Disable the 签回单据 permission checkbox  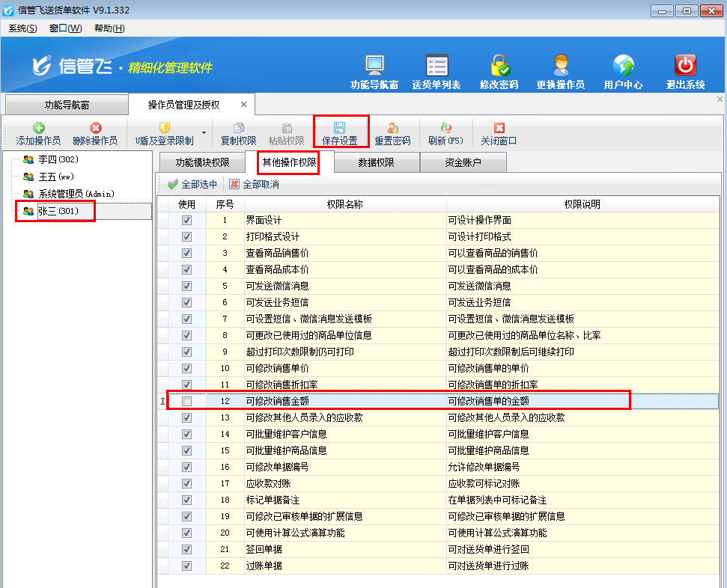186,549
